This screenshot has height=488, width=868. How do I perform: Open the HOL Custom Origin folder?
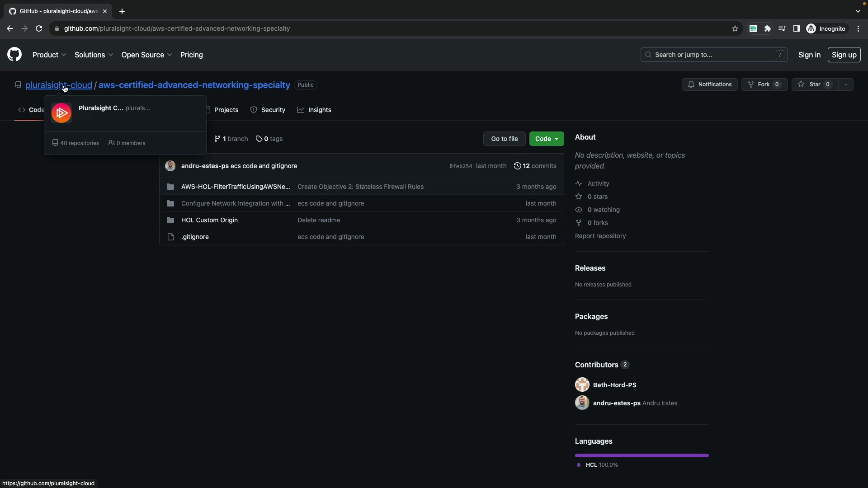[x=209, y=220]
